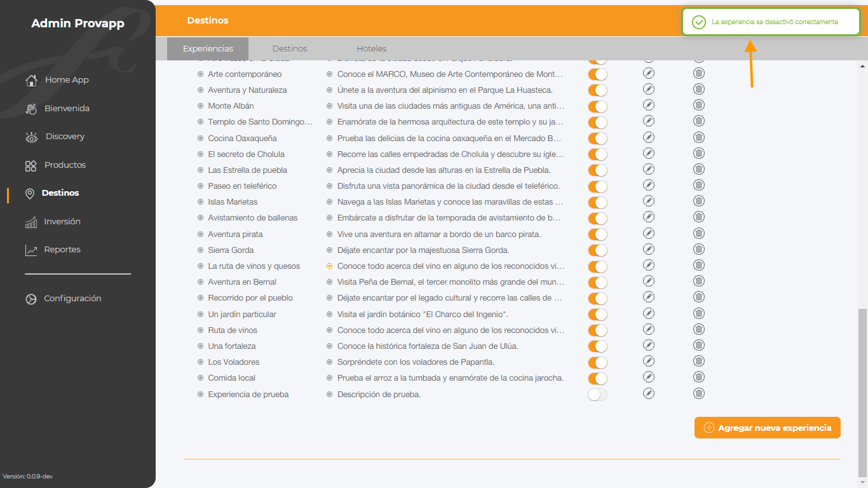Delete the Ruta de vinos experience
The height and width of the screenshot is (488, 868).
click(699, 329)
